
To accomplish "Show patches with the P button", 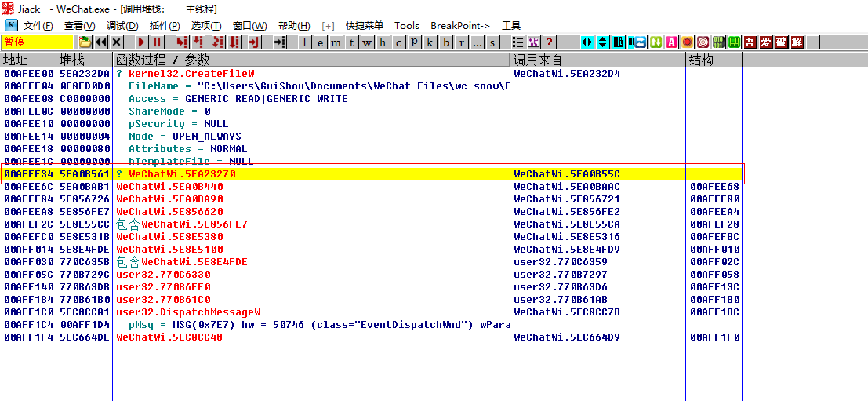I will pyautogui.click(x=414, y=42).
